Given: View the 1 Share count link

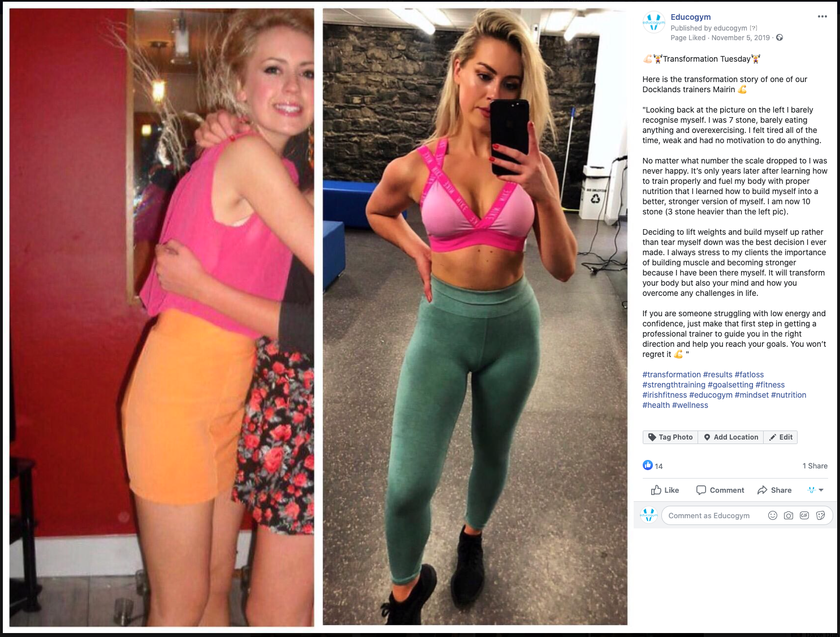Looking at the screenshot, I should pos(815,466).
